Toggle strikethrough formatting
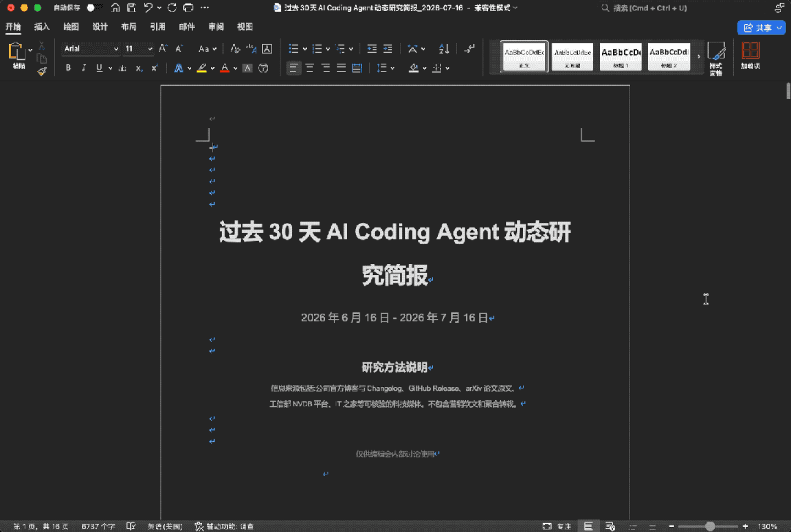 coord(122,68)
